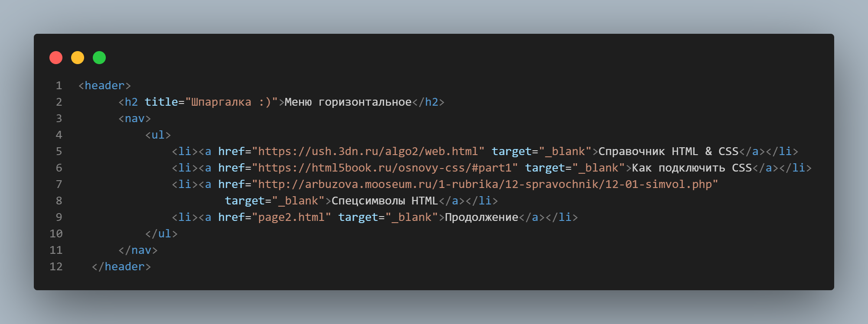Click line number 1
The image size is (868, 324).
pyautogui.click(x=59, y=86)
